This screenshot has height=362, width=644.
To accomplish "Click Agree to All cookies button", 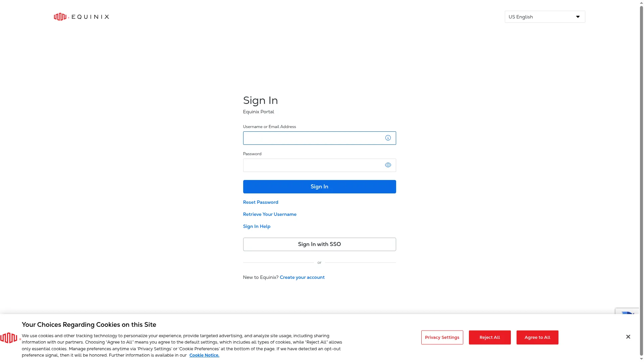I will [537, 337].
